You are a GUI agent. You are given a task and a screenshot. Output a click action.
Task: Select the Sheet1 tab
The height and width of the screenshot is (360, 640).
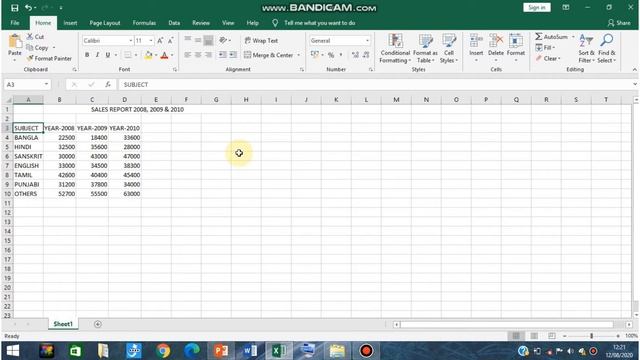tap(63, 324)
